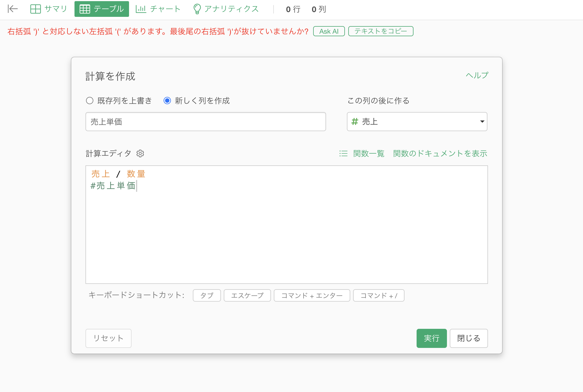This screenshot has width=583, height=392.
Task: Switch to the テーブル tab
Action: (102, 9)
